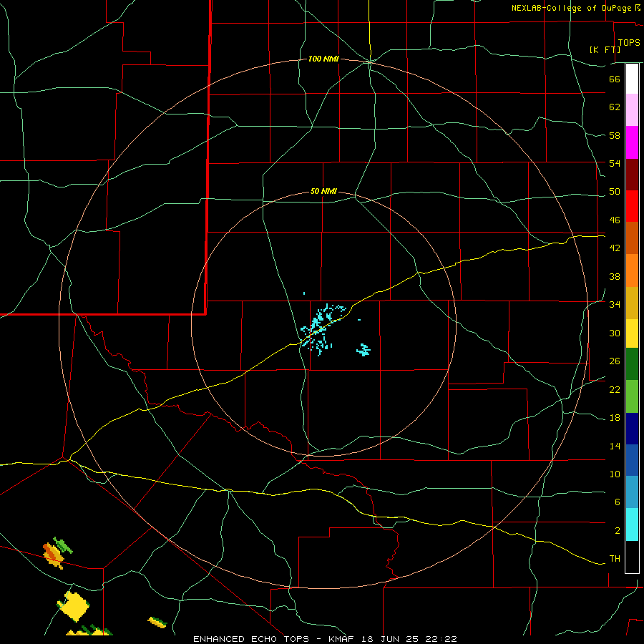The height and width of the screenshot is (644, 644).
Task: Click the magenta legend swatch
Action: [x=632, y=142]
